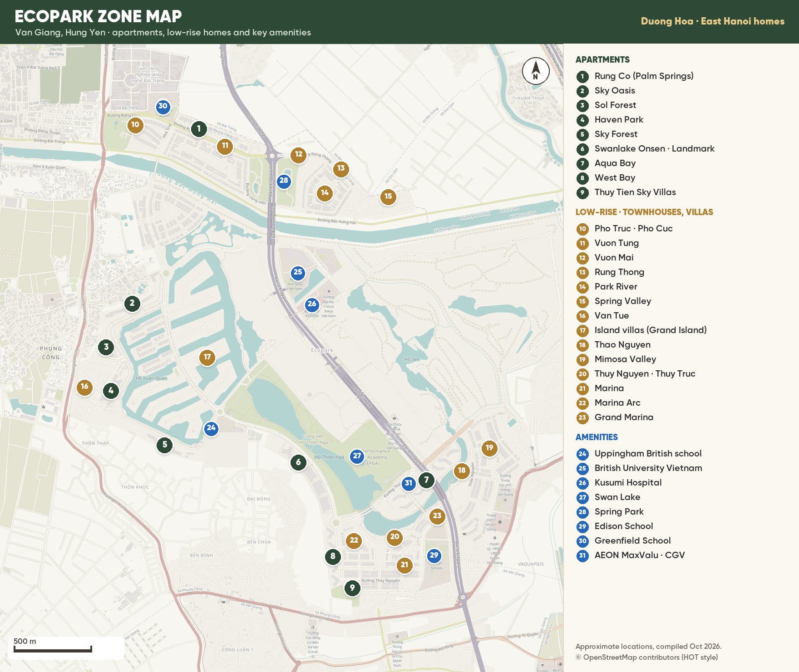Click 'Edison School' legend text
The width and height of the screenshot is (799, 672).
click(x=624, y=526)
